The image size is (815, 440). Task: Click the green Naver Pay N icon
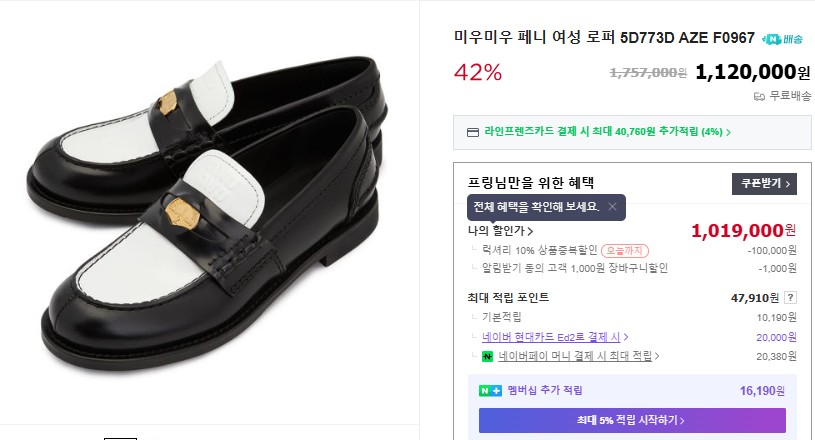coord(487,356)
